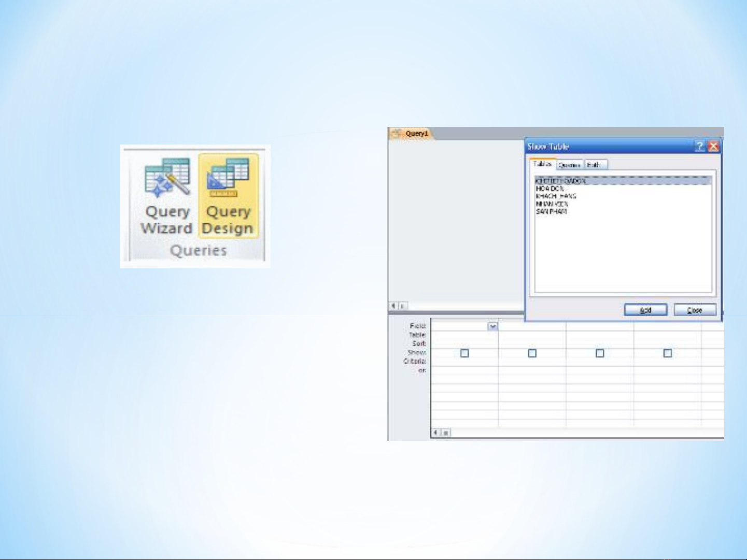Click the left scroll arrow below the design grid

pos(436,433)
